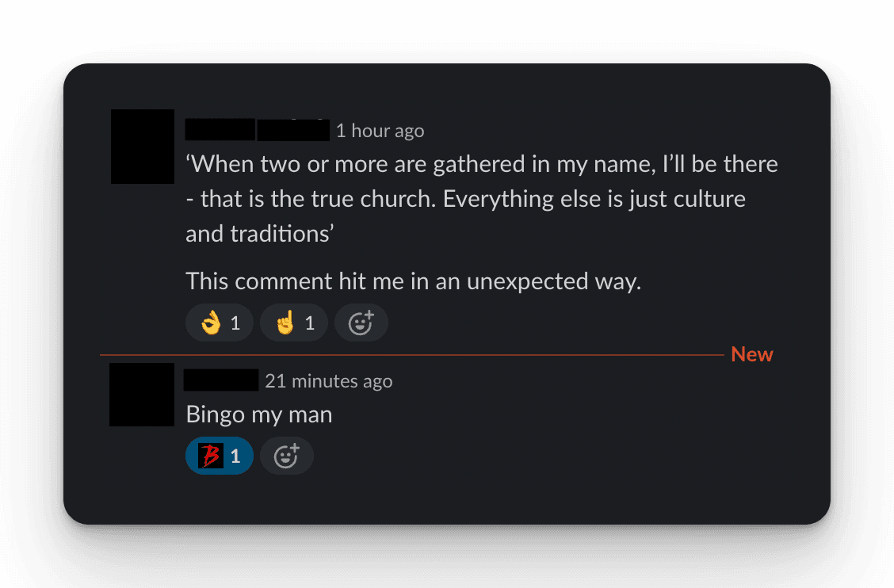This screenshot has width=894, height=588.
Task: Click the 'Bingo my man' message text
Action: pos(258,414)
